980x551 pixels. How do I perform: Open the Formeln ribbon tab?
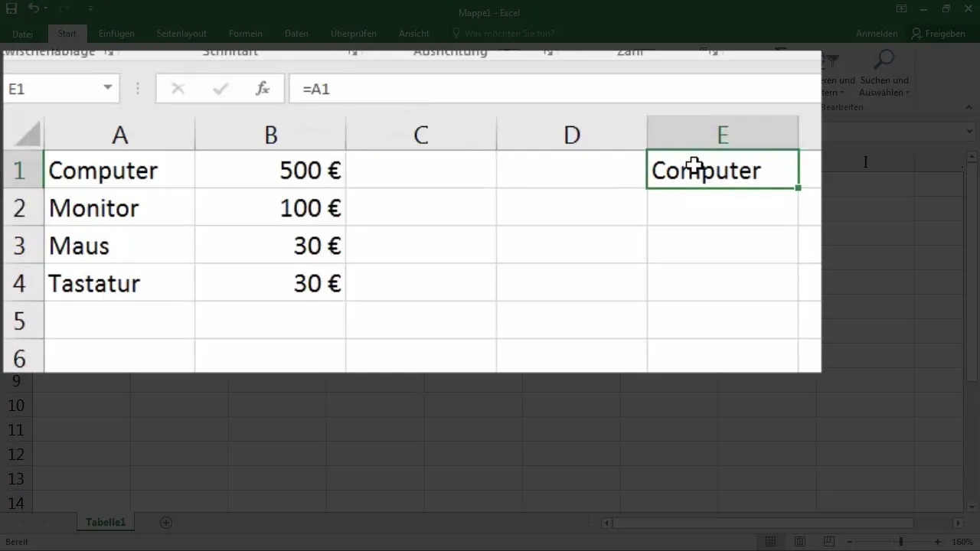(245, 34)
